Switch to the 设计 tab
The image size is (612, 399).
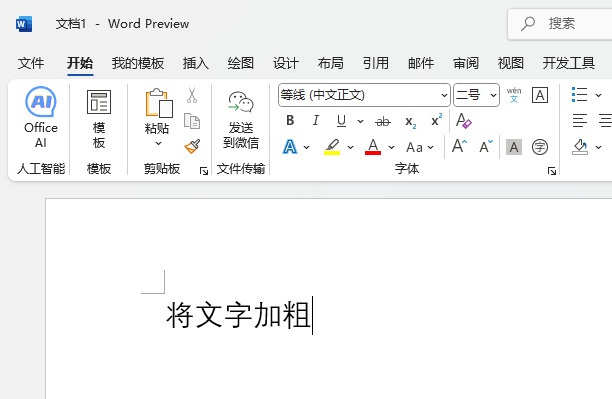tap(286, 63)
